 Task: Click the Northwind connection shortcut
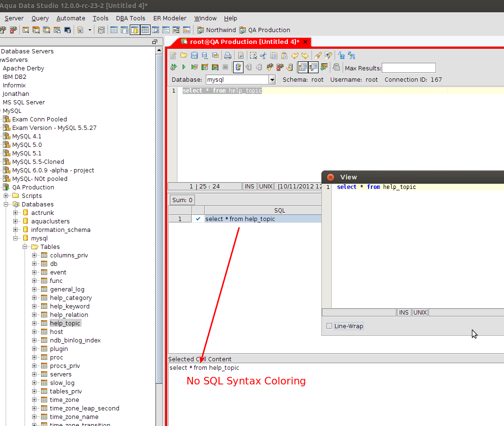pyautogui.click(x=216, y=30)
